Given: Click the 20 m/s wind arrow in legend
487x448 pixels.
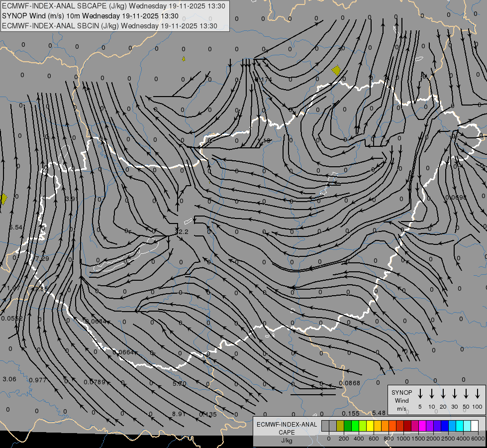Looking at the screenshot, I should tap(443, 394).
